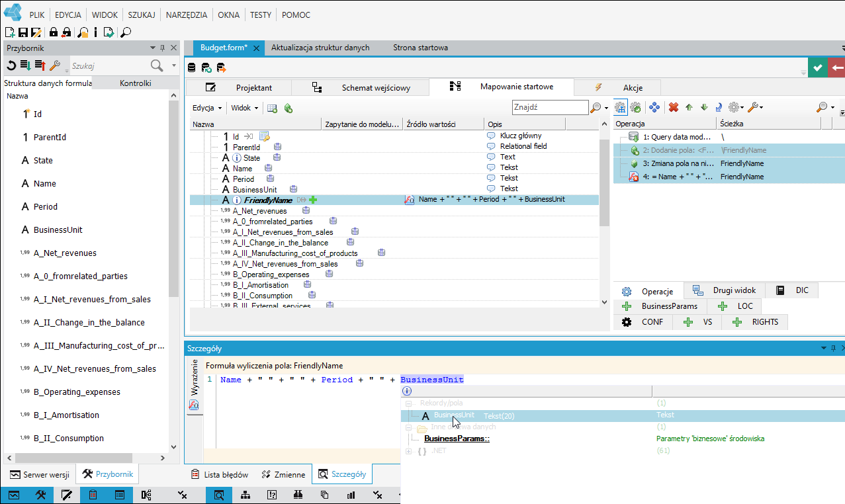Click the red back arrow button
This screenshot has height=504, width=845.
pos(837,67)
